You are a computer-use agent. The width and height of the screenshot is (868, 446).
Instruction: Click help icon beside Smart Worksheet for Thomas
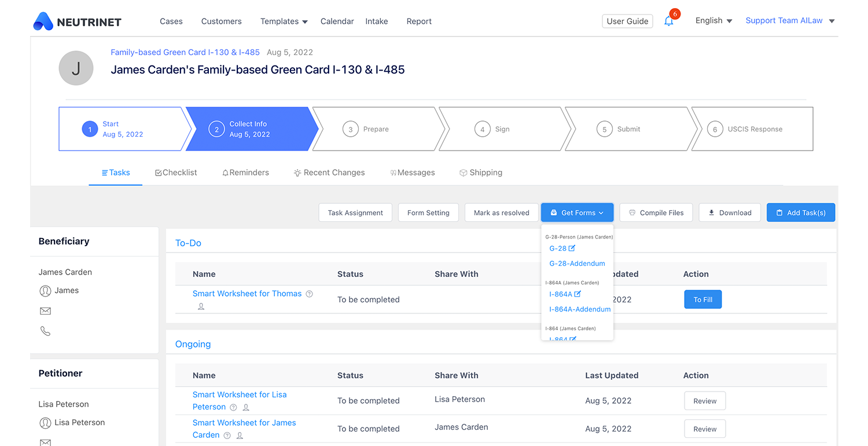tap(309, 294)
